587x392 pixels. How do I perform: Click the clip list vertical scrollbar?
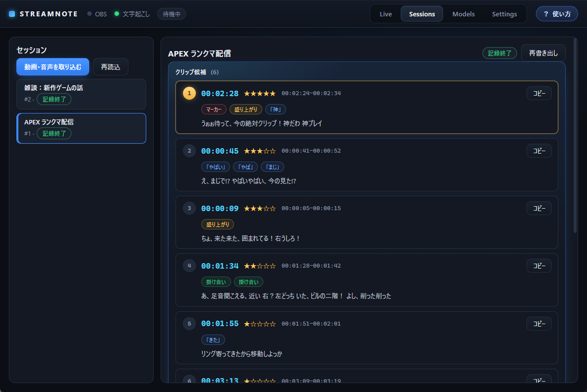point(576,135)
